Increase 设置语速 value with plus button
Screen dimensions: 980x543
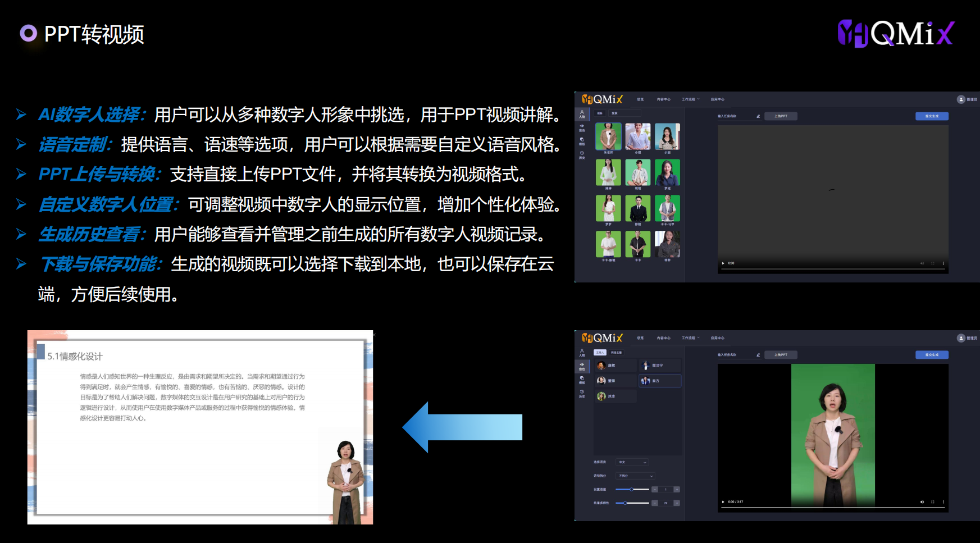click(677, 489)
